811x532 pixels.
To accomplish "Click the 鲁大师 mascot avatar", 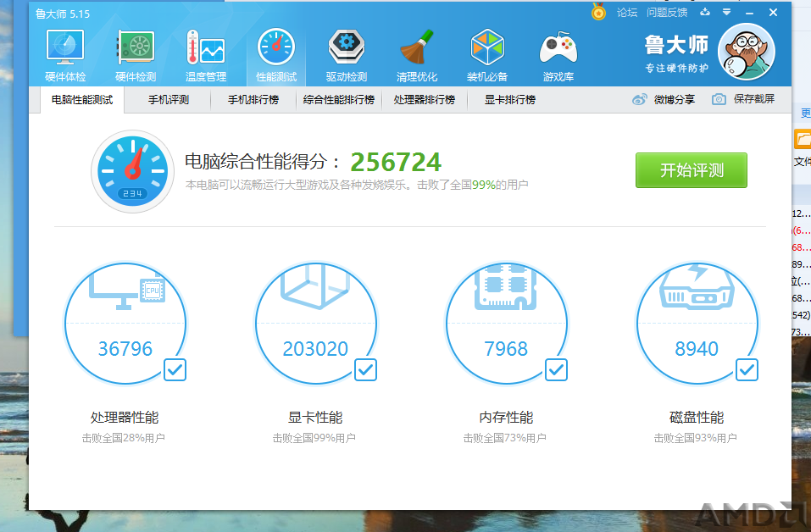I will point(746,52).
